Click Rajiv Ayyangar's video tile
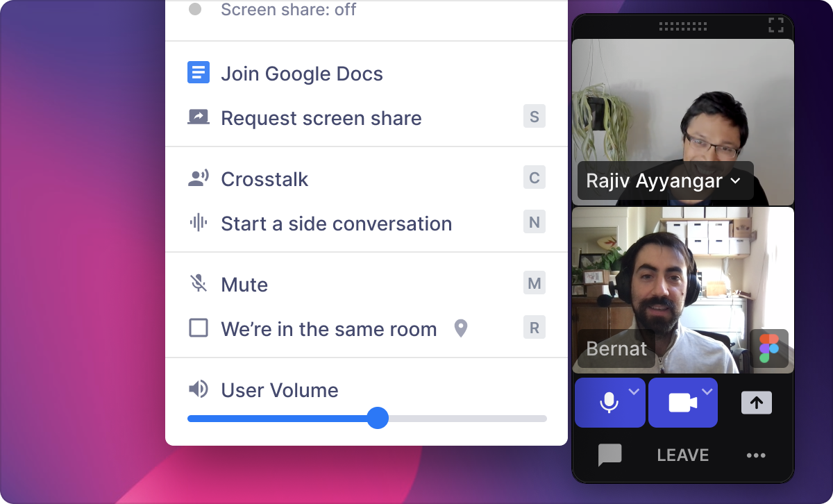Screen dimensions: 833x504 point(683,122)
